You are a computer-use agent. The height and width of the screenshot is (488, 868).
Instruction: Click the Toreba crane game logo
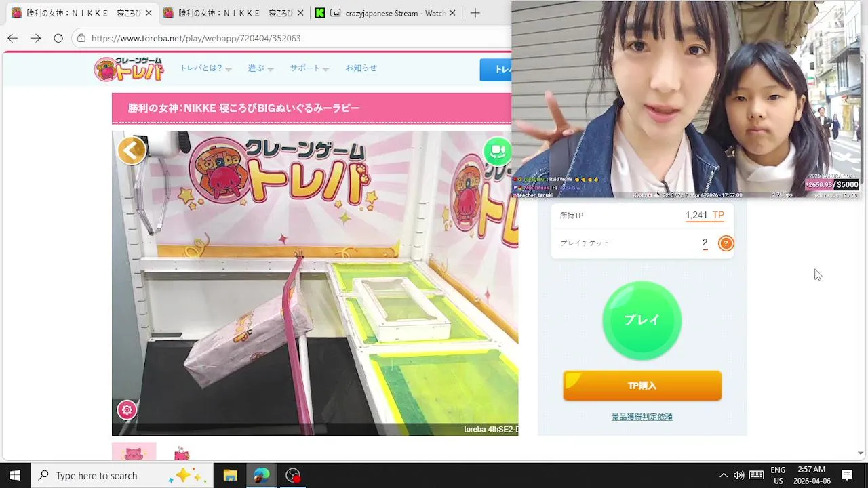coord(129,68)
